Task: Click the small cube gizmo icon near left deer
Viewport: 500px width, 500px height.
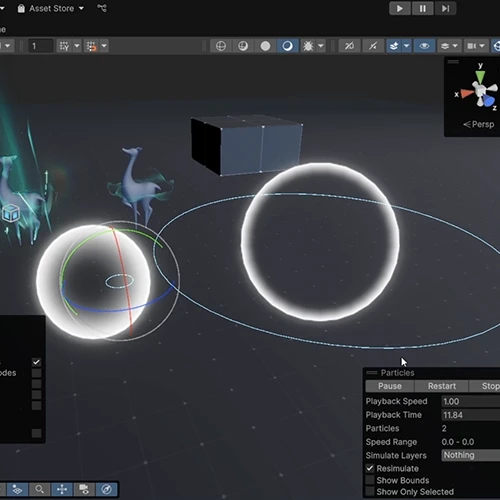Action: [11, 214]
